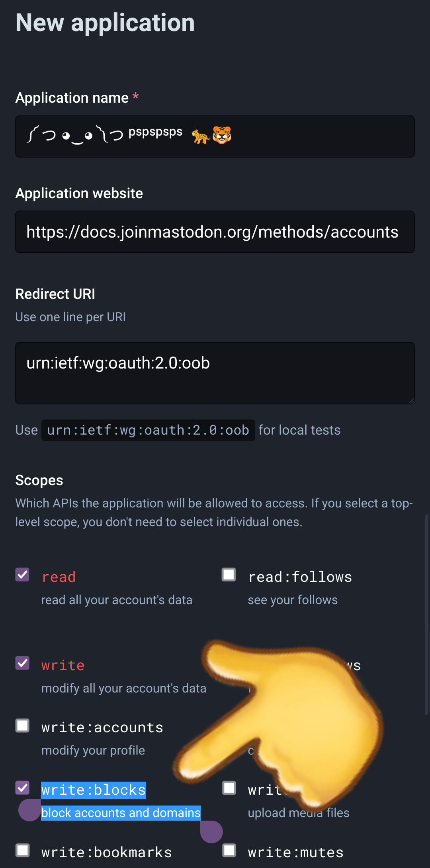
Task: Tick the checkbox above write:mutes
Action: pyautogui.click(x=229, y=788)
